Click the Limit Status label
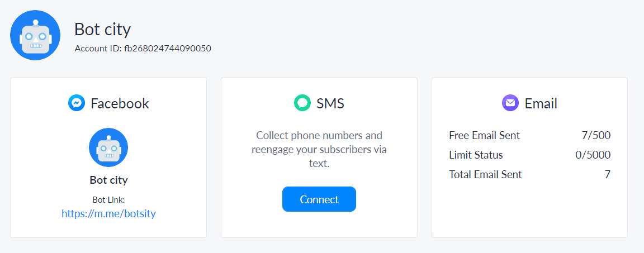The height and width of the screenshot is (253, 644). pyautogui.click(x=476, y=155)
